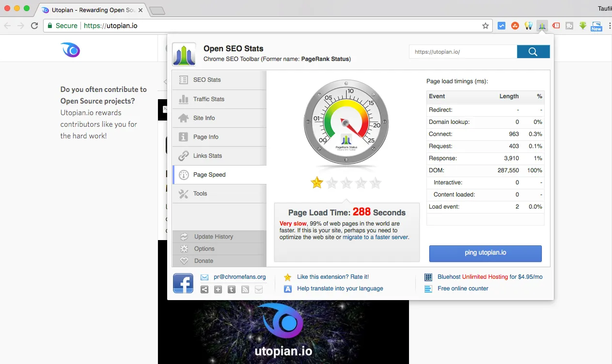This screenshot has height=364, width=612.
Task: Click the Open SEO Stats logo icon
Action: point(184,54)
